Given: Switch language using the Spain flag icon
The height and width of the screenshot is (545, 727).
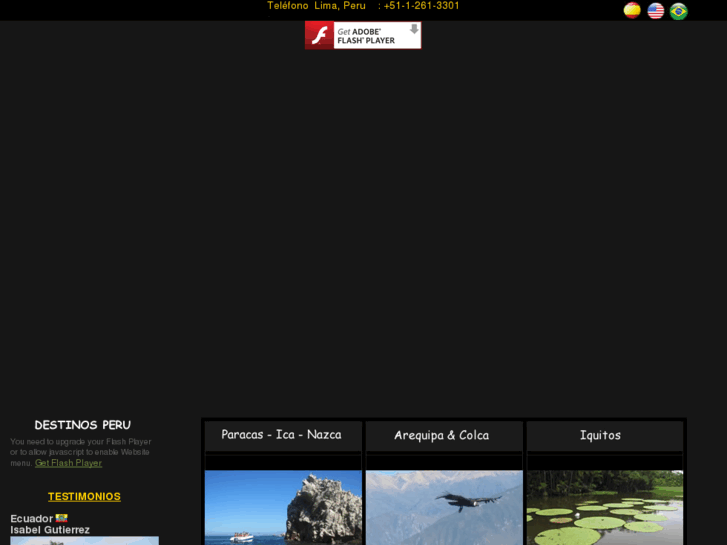Looking at the screenshot, I should tap(632, 10).
